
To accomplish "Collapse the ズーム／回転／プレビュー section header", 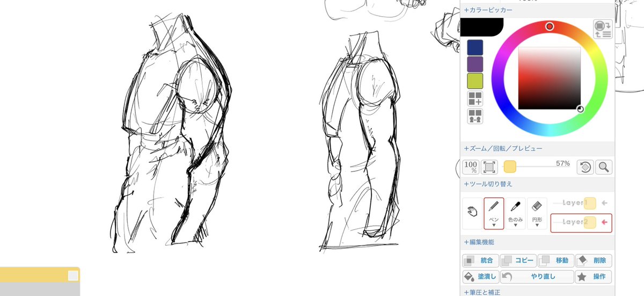I will pos(537,148).
